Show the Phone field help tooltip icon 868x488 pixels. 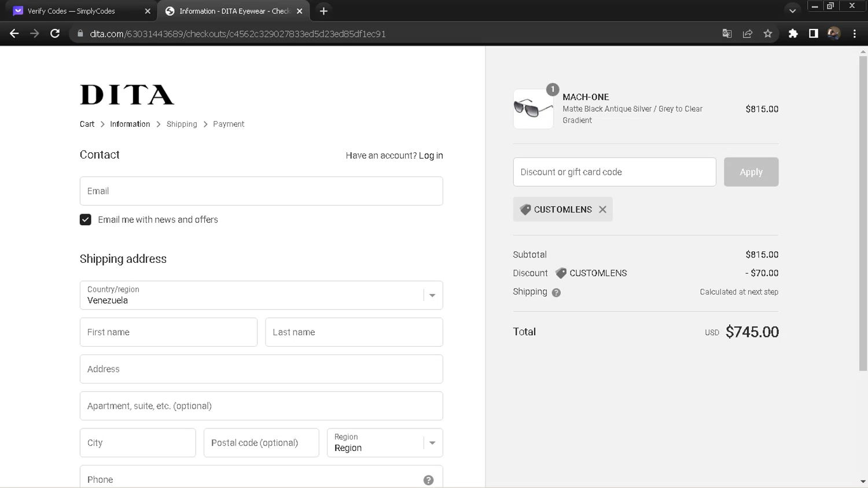[428, 480]
